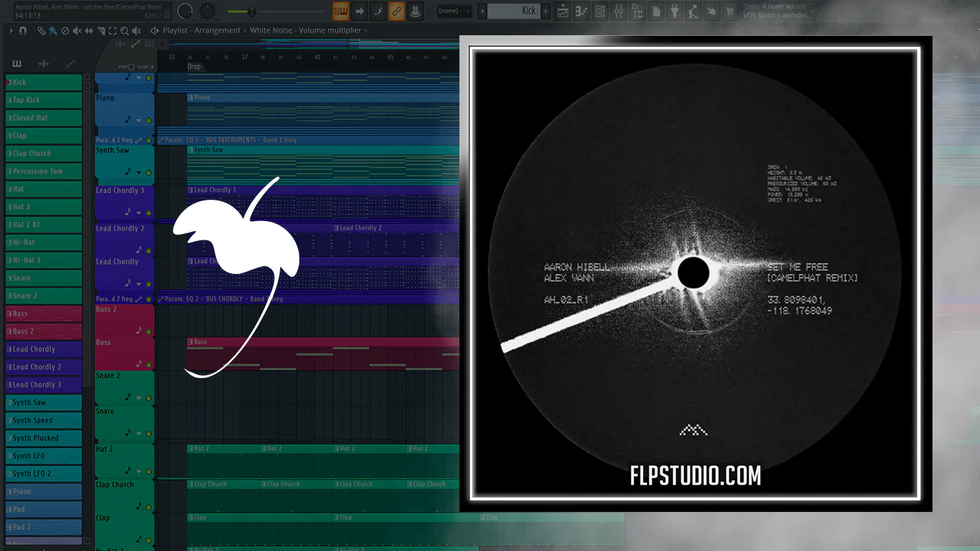This screenshot has width=980, height=551.
Task: Toggle the Step/Slide switch
Action: click(131, 67)
